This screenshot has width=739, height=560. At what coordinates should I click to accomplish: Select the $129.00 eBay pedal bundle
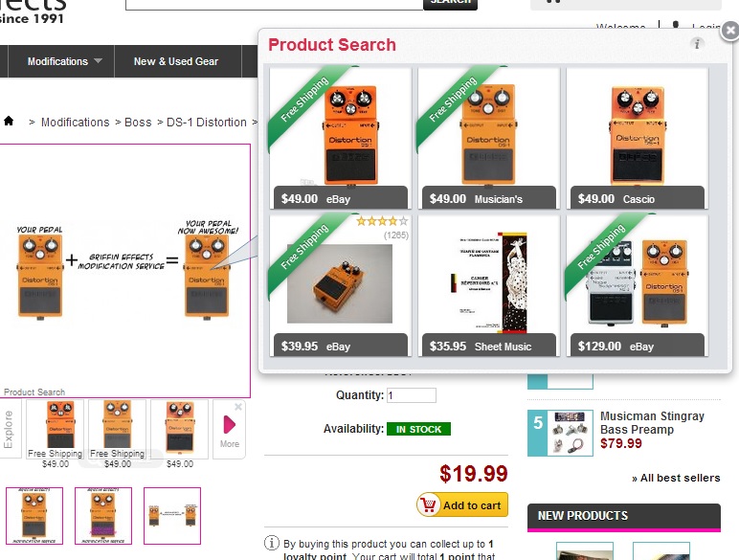coord(638,285)
